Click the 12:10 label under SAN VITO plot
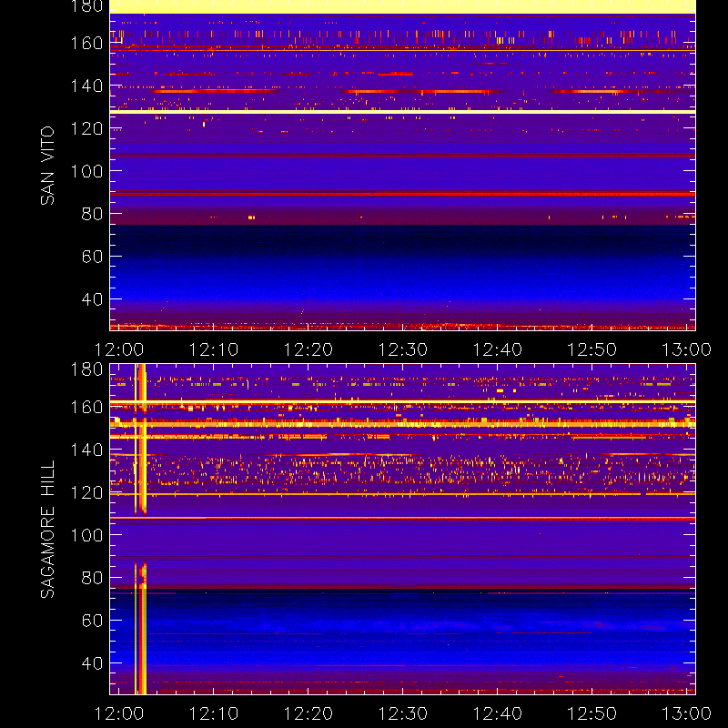The image size is (728, 728). point(214,349)
